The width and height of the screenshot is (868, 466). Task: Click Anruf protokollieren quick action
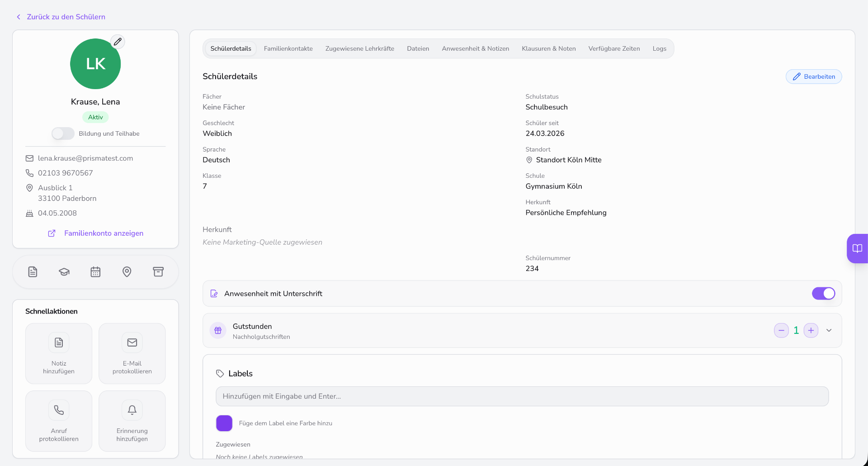(x=59, y=421)
